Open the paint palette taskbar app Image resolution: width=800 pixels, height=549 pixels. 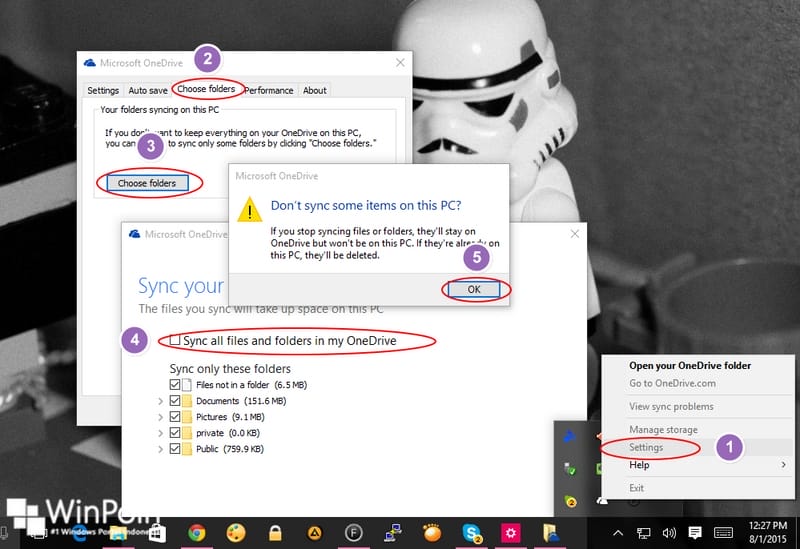click(236, 532)
